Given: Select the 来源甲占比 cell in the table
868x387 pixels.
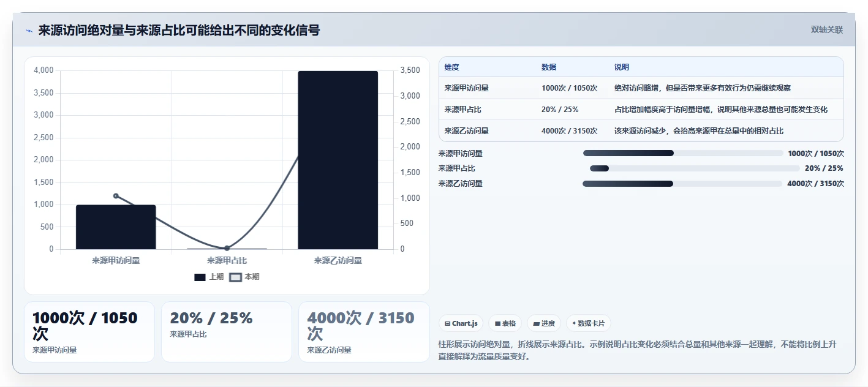Looking at the screenshot, I should click(x=462, y=110).
